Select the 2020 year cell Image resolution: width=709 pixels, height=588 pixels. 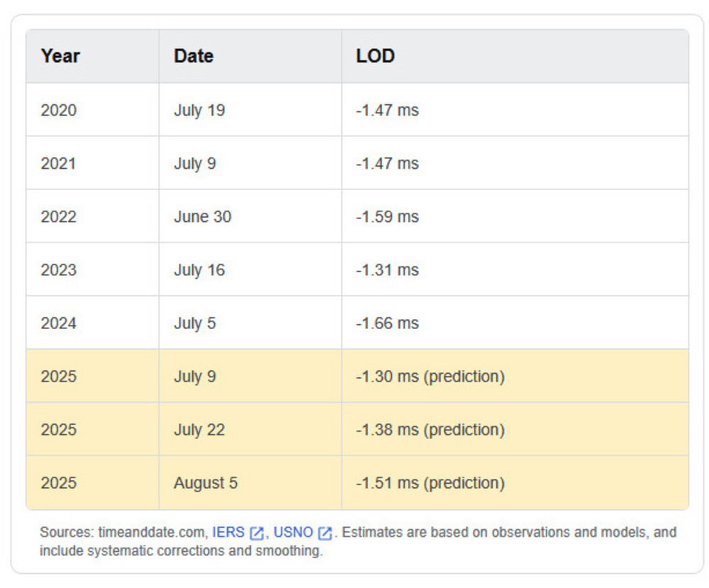(59, 110)
